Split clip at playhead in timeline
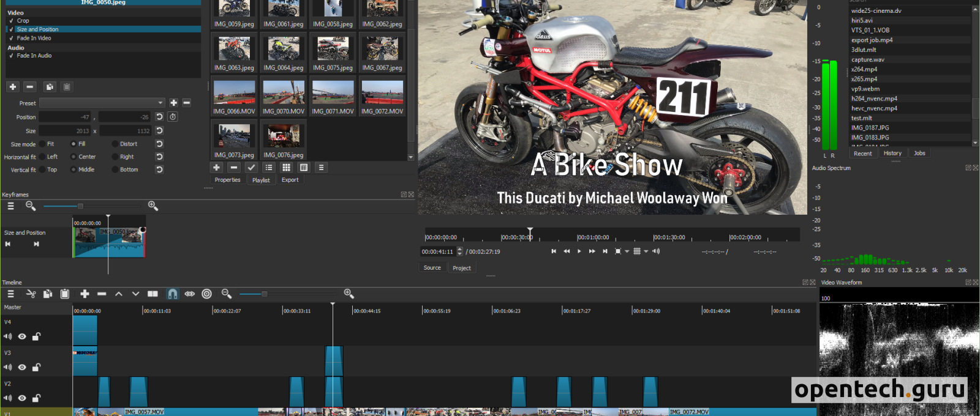 (153, 294)
